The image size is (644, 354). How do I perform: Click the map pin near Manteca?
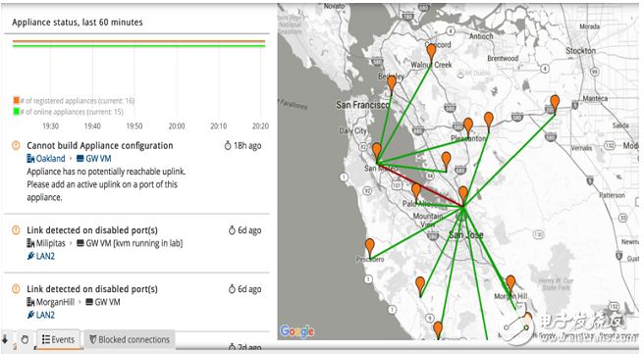click(555, 104)
